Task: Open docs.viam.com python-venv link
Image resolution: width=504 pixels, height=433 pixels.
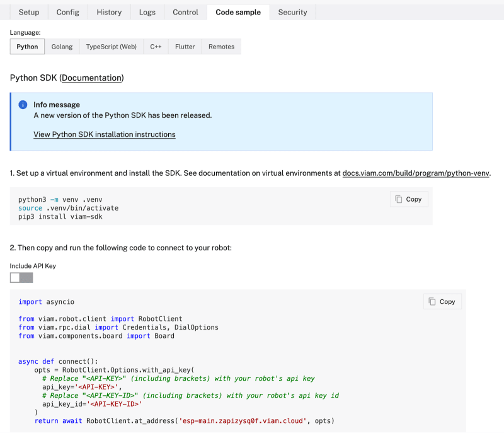Action: 416,173
